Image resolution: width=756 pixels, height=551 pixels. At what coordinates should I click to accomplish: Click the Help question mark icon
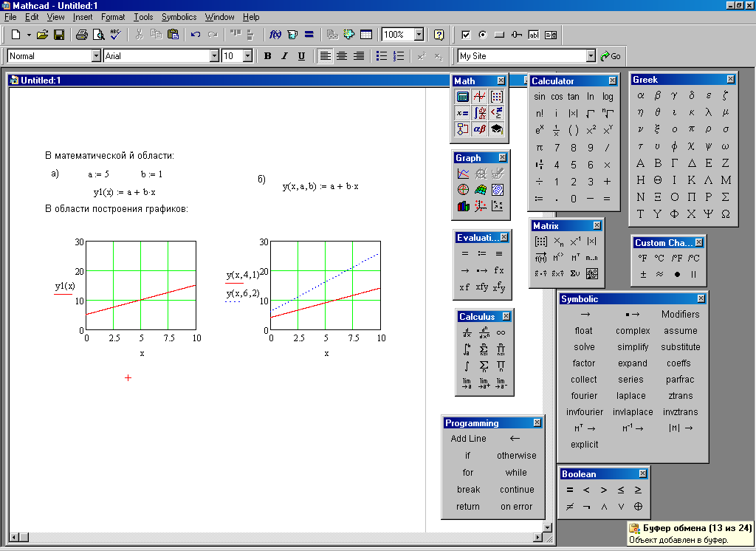point(439,35)
